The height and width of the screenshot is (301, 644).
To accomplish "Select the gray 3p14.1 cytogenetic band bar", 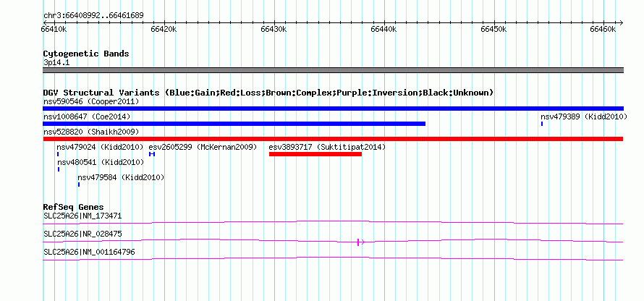I will (x=333, y=70).
